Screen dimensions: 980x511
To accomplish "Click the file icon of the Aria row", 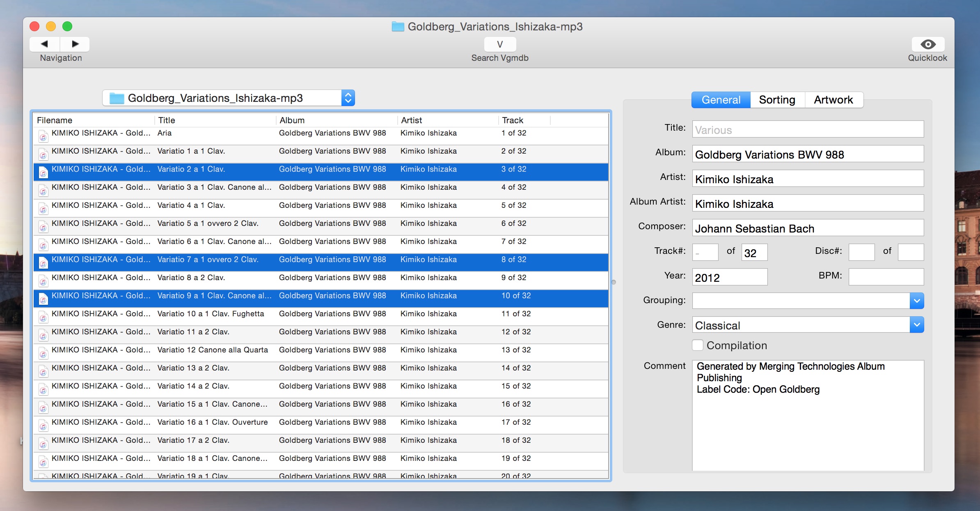I will click(x=43, y=136).
